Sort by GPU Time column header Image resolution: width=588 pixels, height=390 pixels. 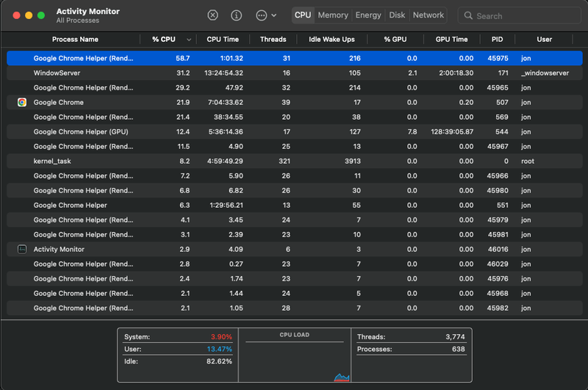tap(451, 40)
